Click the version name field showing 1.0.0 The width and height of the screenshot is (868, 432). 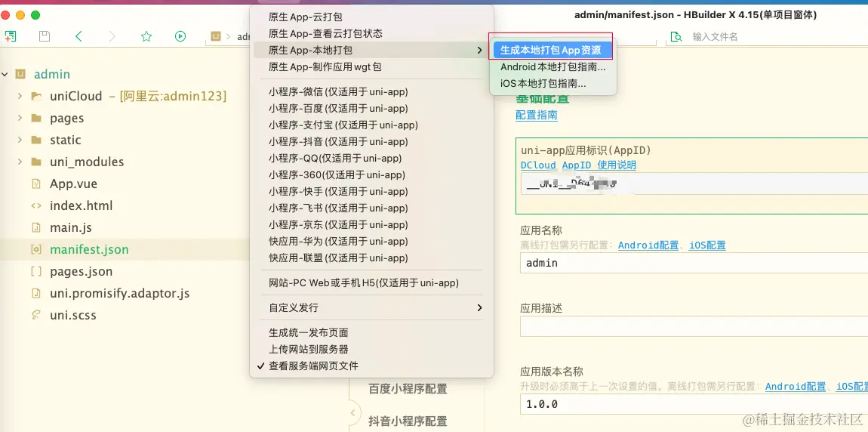tap(694, 404)
